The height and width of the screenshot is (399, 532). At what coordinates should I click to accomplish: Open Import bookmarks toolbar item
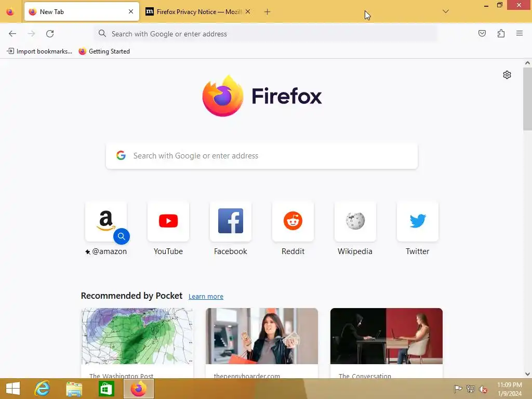(x=39, y=51)
